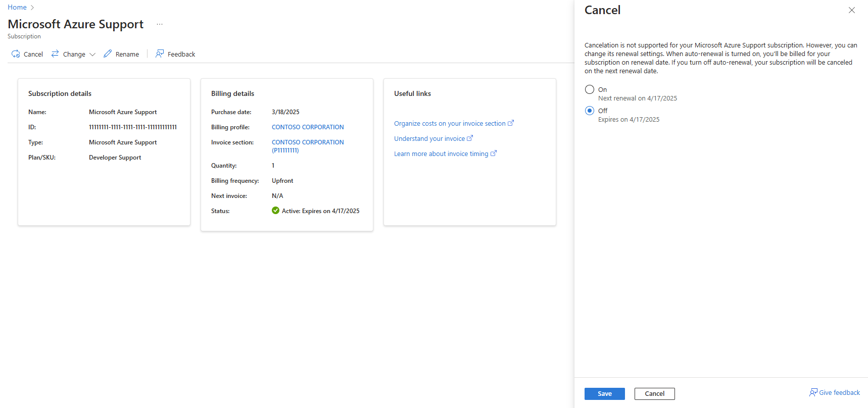
Task: Click external link icon beside invoice timing
Action: [x=494, y=154]
